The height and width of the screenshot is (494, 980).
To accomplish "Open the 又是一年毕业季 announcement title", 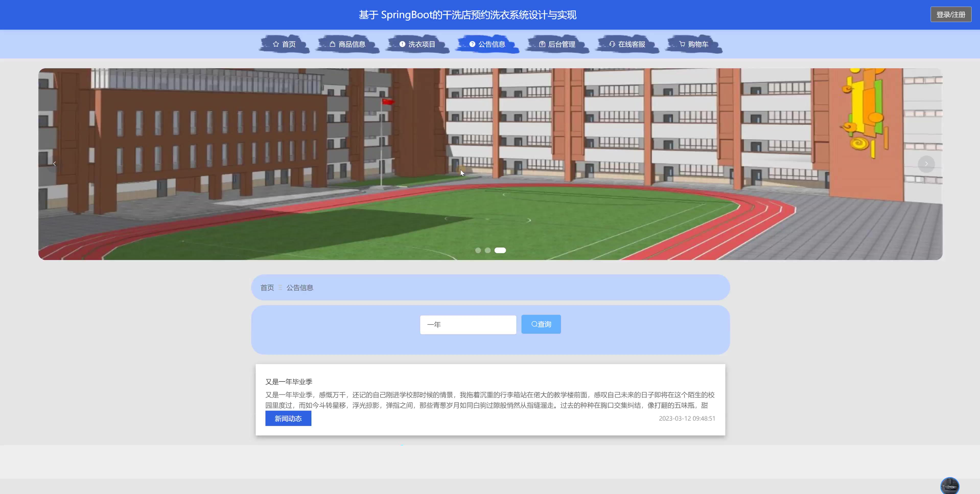I will click(289, 382).
